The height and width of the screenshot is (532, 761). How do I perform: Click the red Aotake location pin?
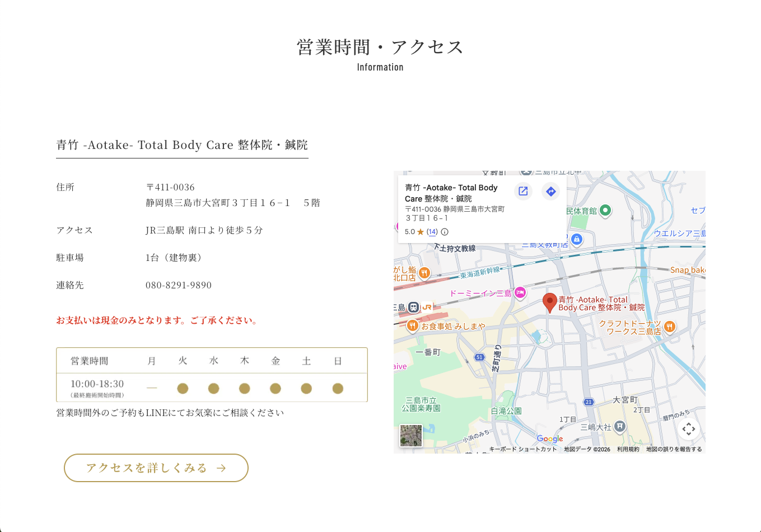(550, 302)
